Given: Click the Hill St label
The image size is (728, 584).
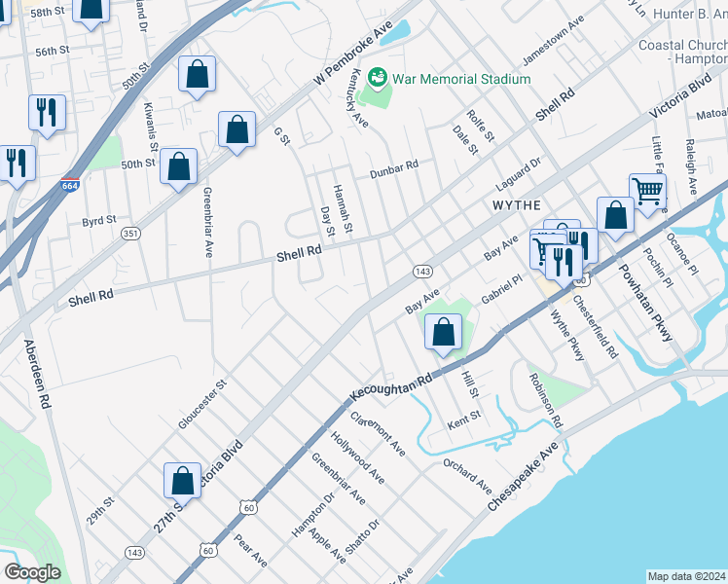Looking at the screenshot, I should [470, 383].
